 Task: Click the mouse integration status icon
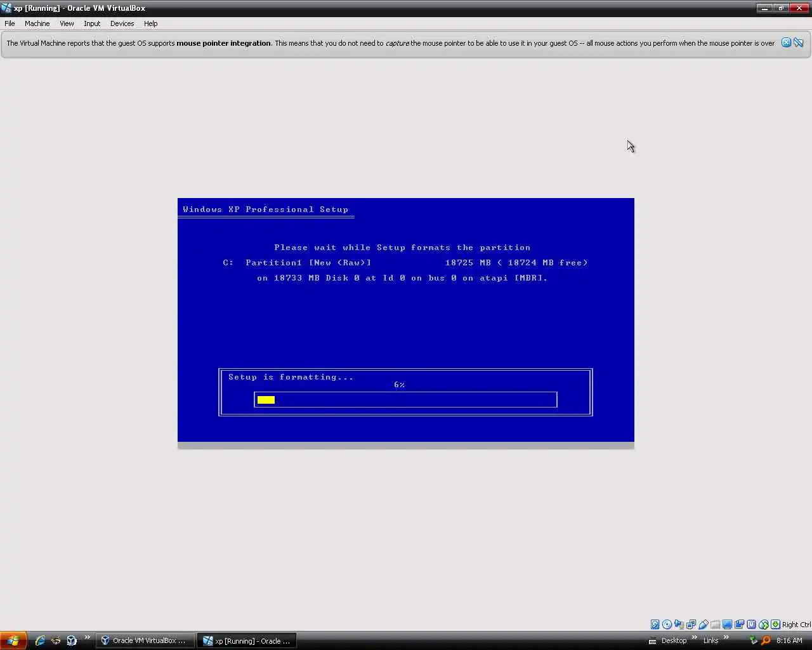(752, 625)
